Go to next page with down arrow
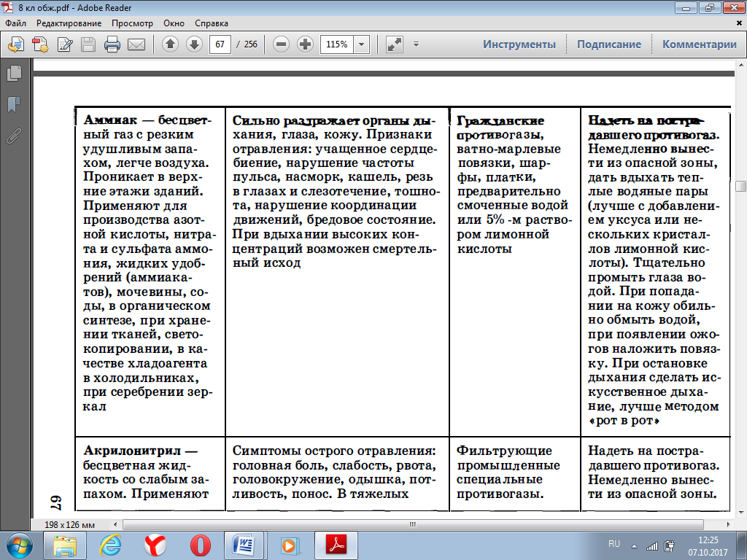 click(193, 44)
